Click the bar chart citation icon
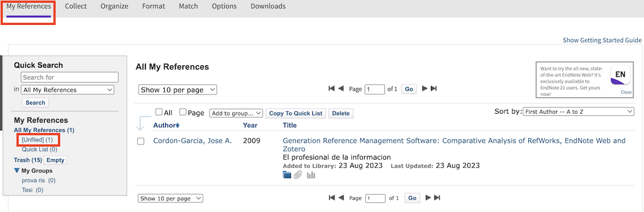 [311, 175]
